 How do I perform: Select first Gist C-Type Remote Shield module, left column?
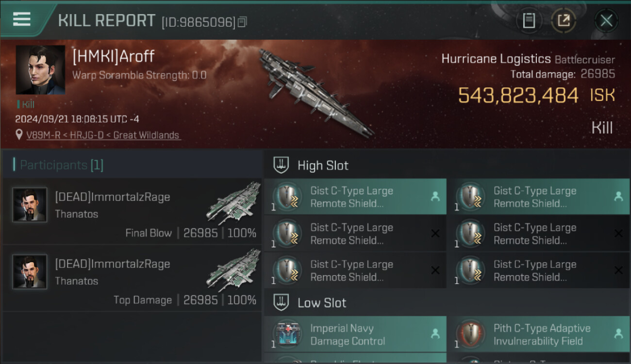pos(355,197)
